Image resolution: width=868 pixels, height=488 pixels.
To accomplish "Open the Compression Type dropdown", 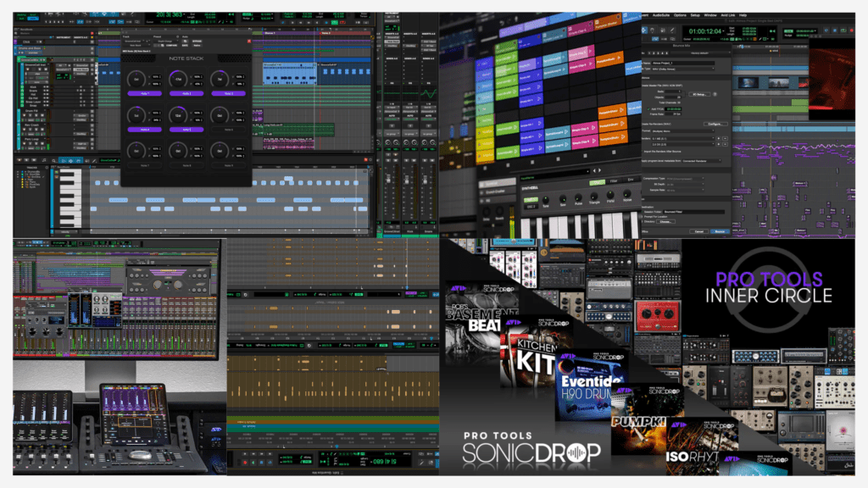I will pyautogui.click(x=685, y=179).
